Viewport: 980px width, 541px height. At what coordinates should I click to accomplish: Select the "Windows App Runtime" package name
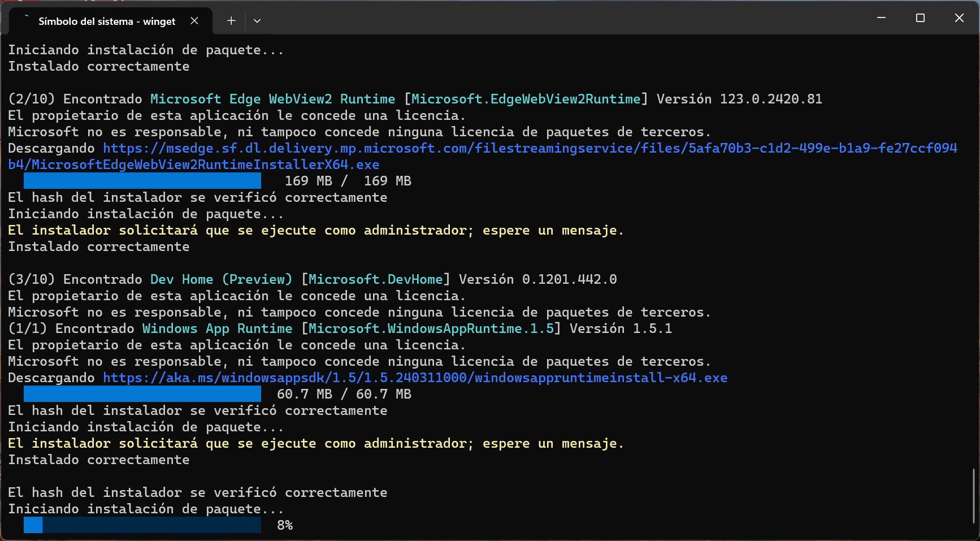coord(216,328)
